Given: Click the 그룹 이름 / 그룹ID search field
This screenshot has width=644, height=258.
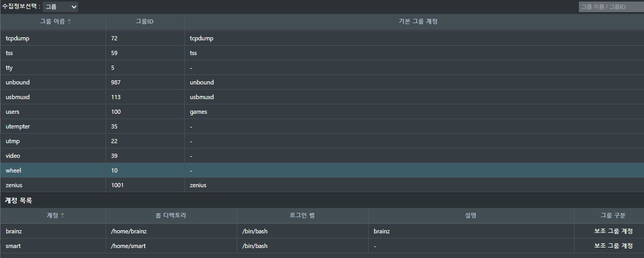Looking at the screenshot, I should pyautogui.click(x=610, y=7).
